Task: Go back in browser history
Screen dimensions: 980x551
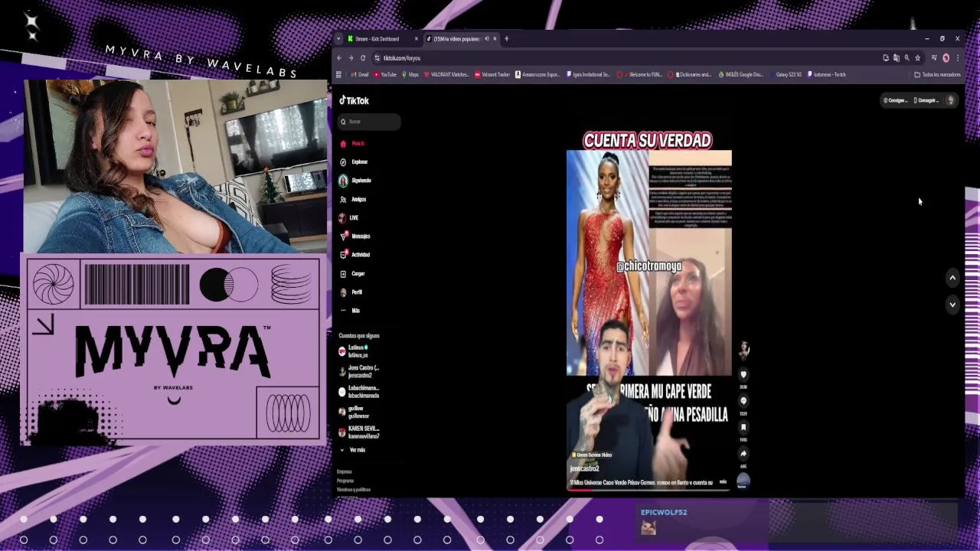Action: [x=339, y=58]
